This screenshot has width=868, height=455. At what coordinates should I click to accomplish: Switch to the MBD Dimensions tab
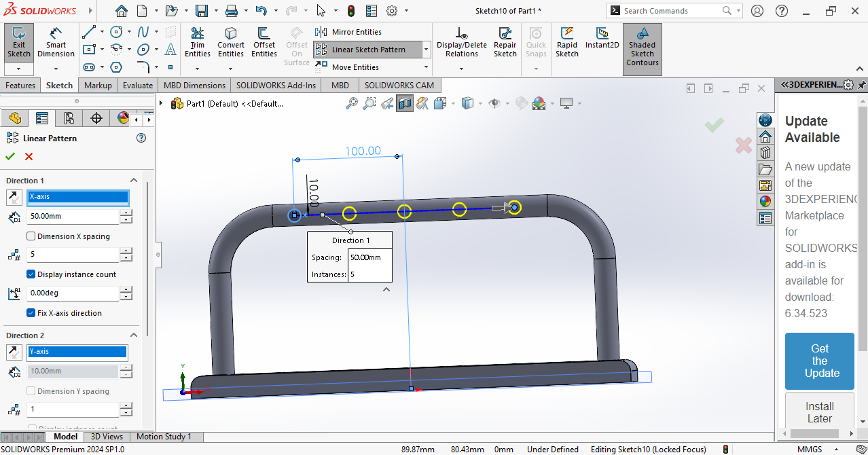click(194, 86)
